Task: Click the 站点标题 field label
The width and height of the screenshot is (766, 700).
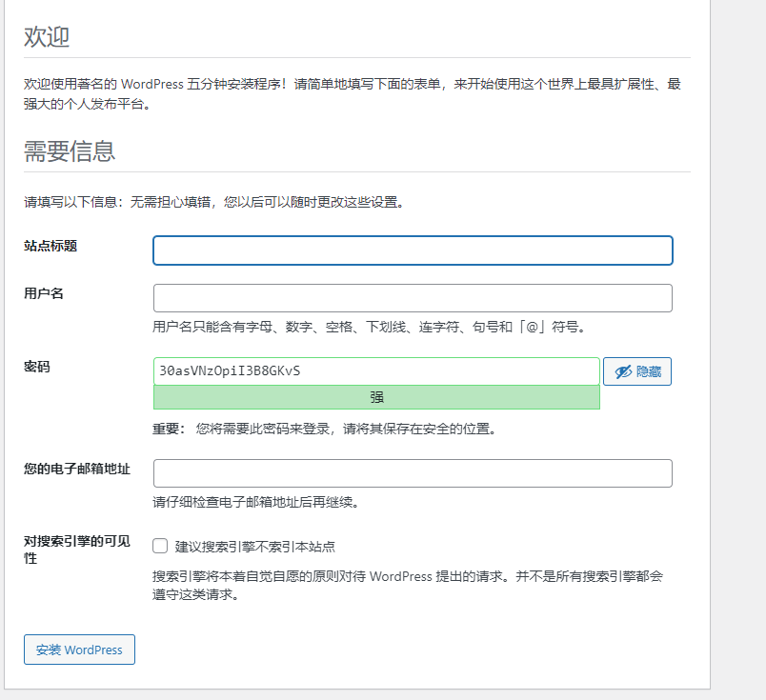Action: (50, 246)
